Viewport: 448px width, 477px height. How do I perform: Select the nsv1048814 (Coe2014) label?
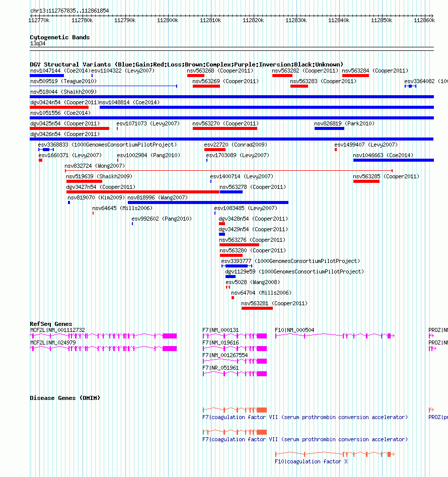(x=129, y=103)
